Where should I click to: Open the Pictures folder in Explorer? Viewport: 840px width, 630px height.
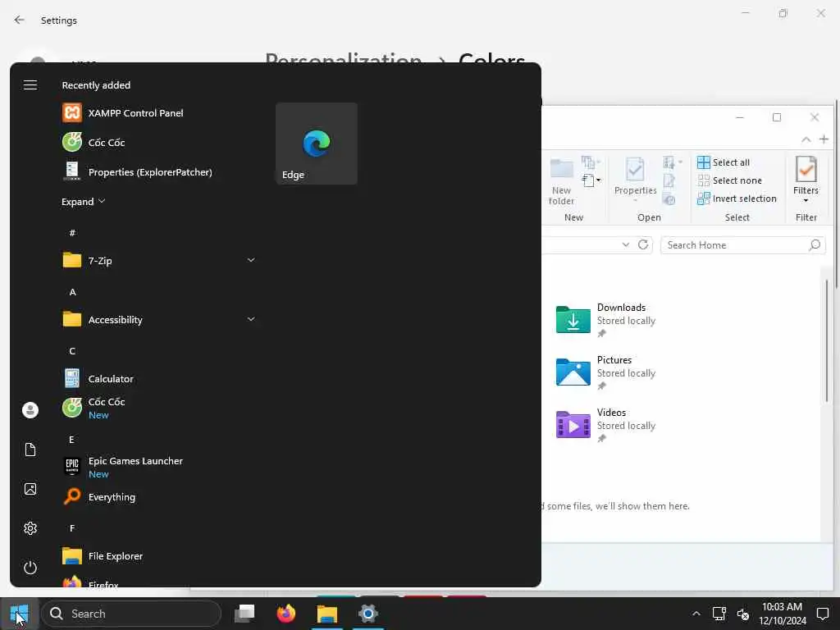point(605,372)
